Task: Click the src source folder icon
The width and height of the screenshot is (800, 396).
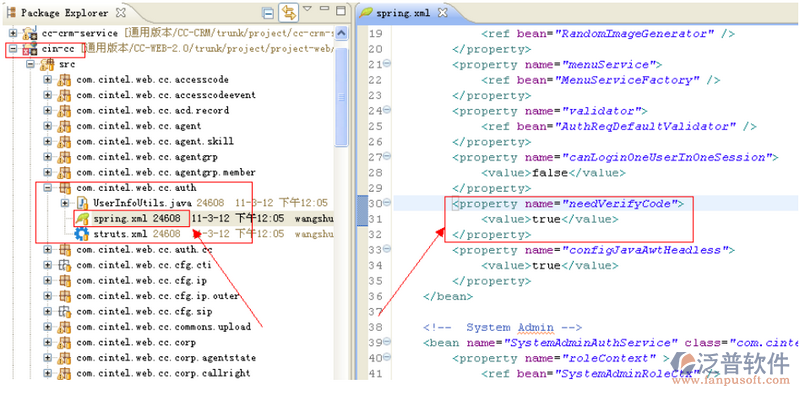Action: pos(47,64)
